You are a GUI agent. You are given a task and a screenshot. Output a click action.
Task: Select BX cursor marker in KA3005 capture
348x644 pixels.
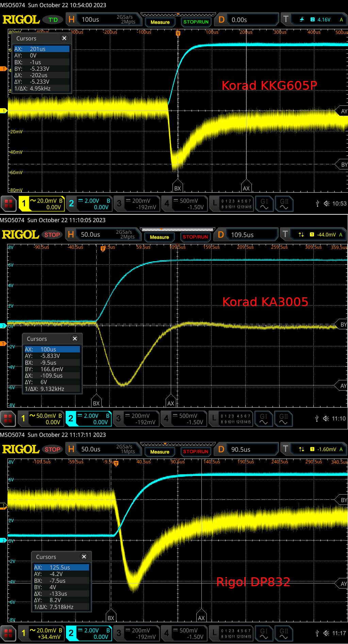97,401
